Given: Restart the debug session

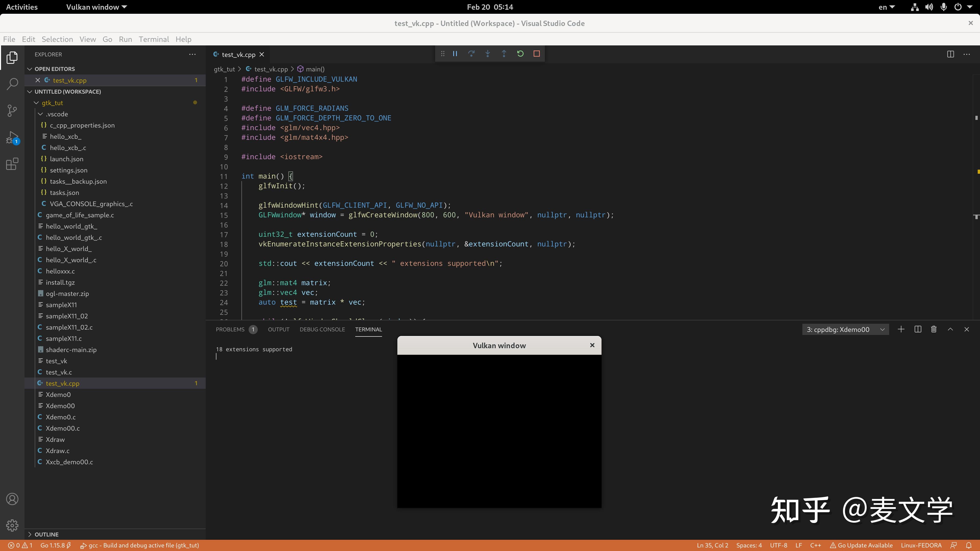Looking at the screenshot, I should tap(520, 54).
